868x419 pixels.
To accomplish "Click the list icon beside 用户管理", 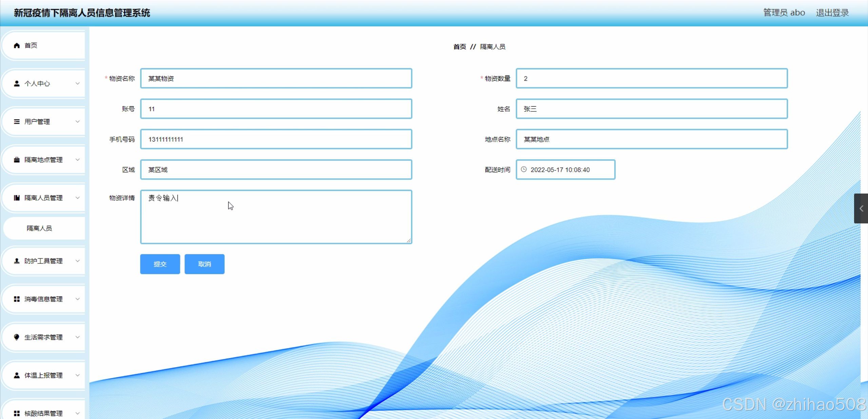I will point(17,122).
